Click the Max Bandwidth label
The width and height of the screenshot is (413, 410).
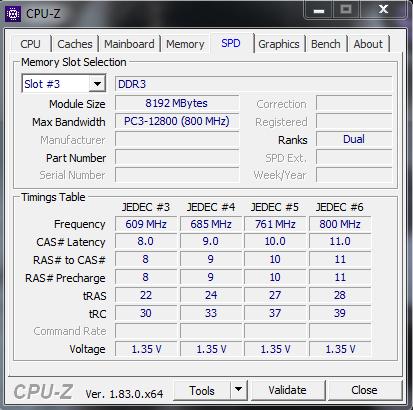69,122
